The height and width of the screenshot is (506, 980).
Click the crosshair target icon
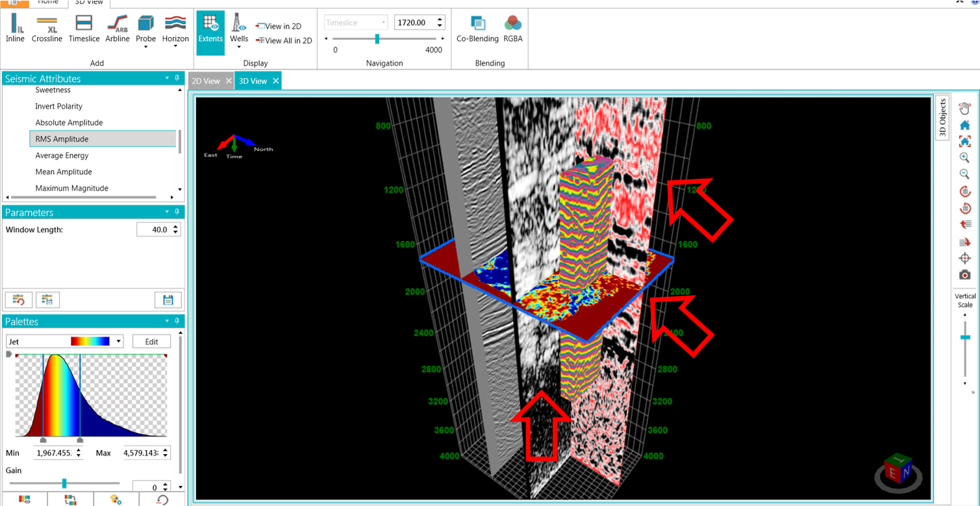tap(964, 258)
